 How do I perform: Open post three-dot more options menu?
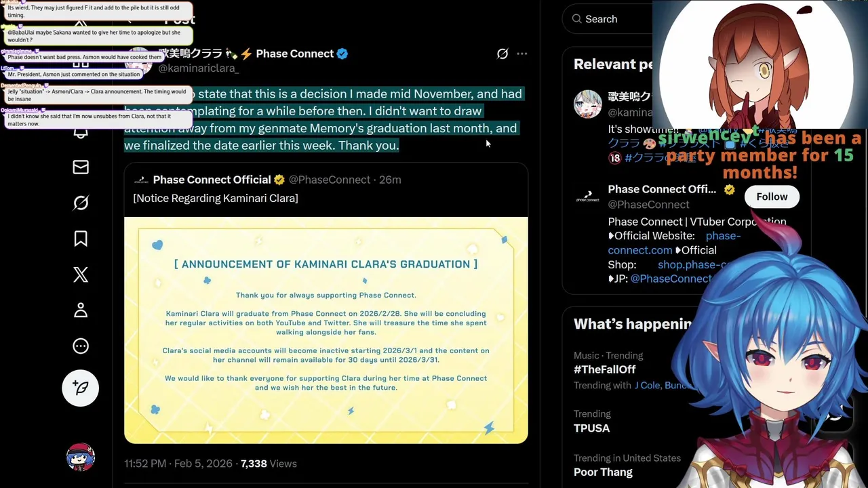tap(521, 54)
